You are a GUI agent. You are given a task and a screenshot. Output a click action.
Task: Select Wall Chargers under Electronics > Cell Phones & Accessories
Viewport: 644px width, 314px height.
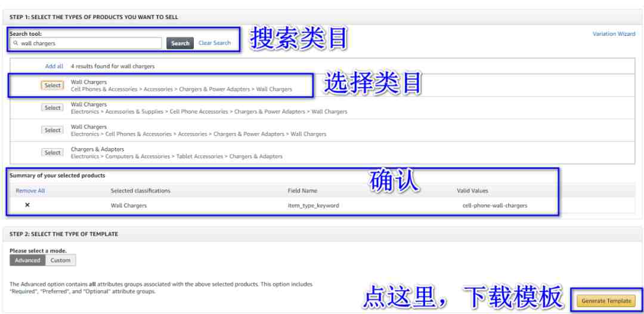pos(52,130)
